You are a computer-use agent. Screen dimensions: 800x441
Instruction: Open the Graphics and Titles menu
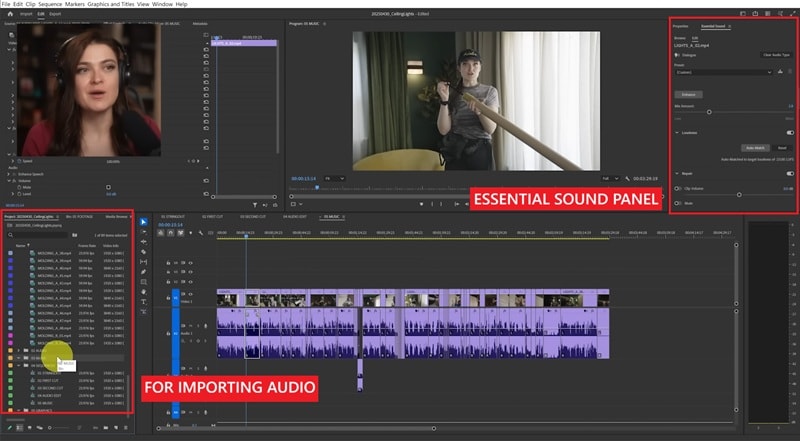pos(111,4)
